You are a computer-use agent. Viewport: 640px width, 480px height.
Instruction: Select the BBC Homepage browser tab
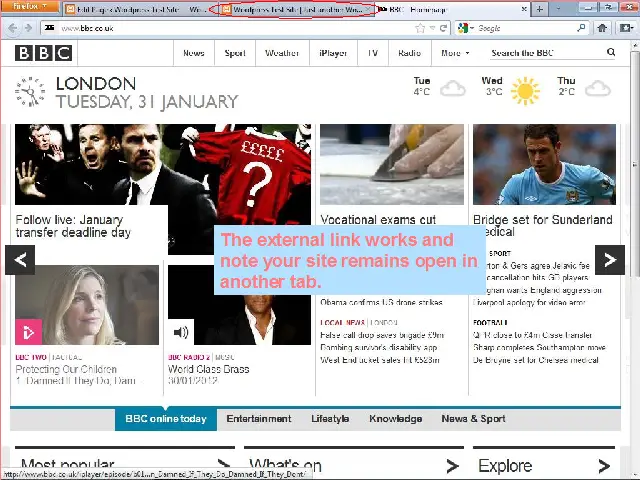click(450, 9)
